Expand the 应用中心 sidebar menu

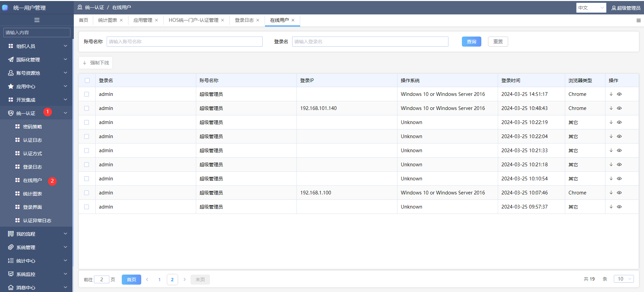click(36, 86)
